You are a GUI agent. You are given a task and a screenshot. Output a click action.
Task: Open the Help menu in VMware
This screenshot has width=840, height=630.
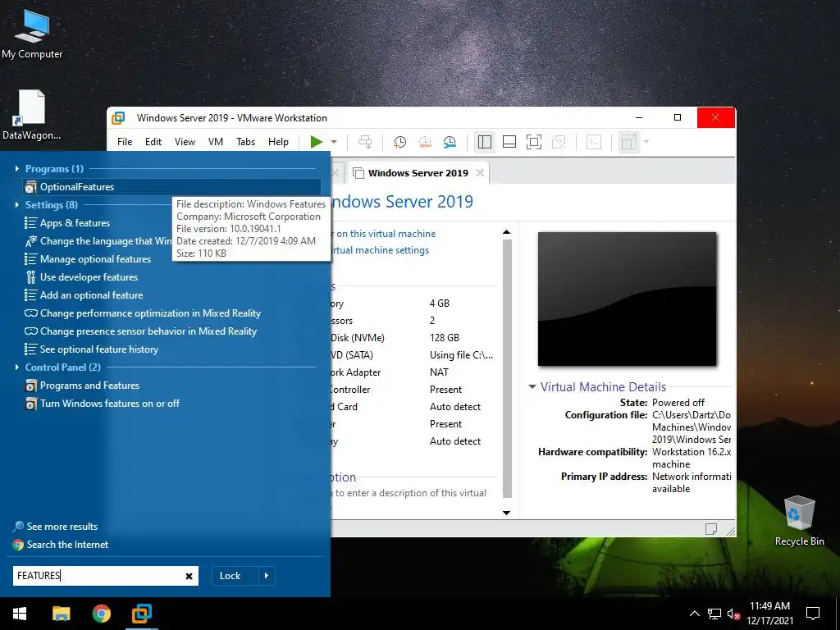coord(278,142)
